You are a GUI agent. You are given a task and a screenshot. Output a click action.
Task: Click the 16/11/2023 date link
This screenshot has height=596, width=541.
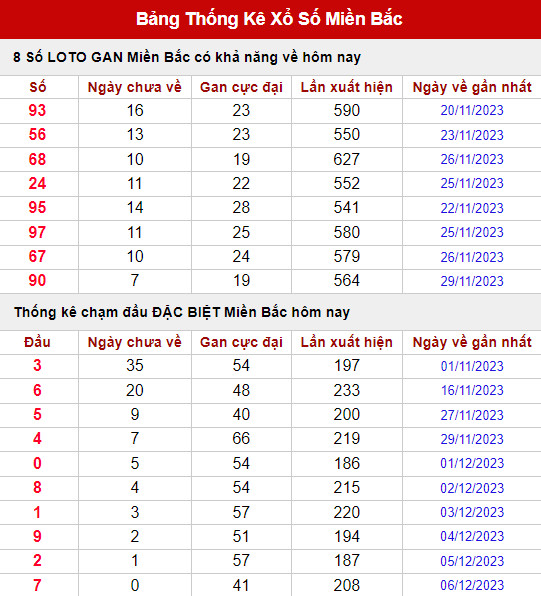(472, 390)
